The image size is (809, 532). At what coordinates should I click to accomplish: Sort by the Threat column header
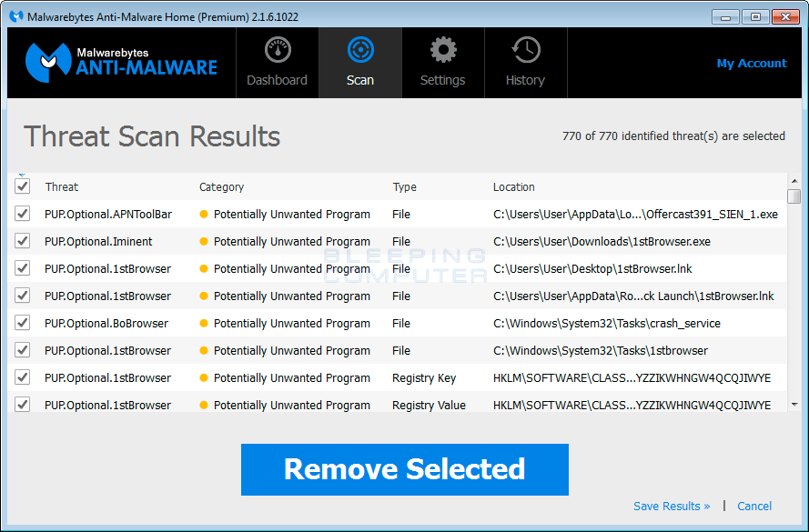(x=61, y=187)
